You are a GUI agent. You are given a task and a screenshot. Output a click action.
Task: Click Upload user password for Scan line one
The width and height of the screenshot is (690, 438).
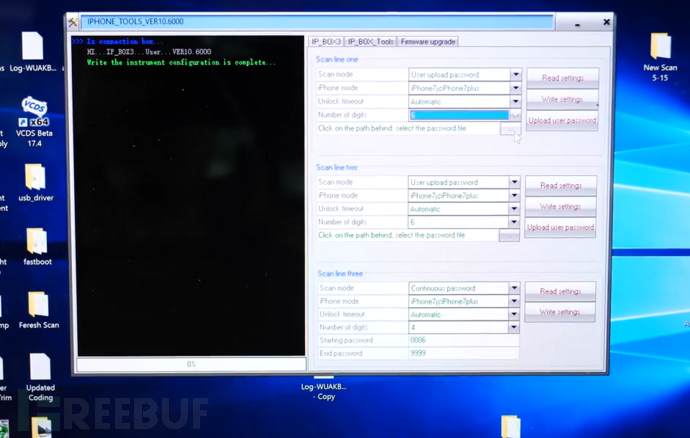pos(562,120)
